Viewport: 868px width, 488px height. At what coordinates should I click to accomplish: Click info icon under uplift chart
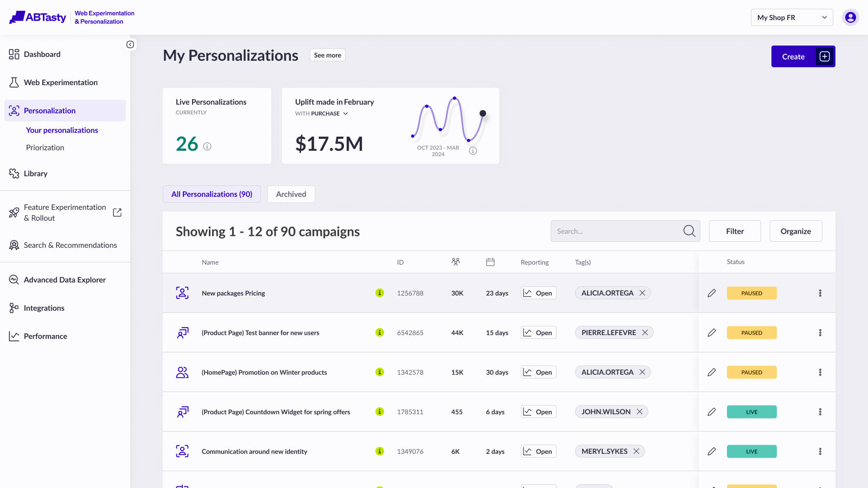coord(473,151)
